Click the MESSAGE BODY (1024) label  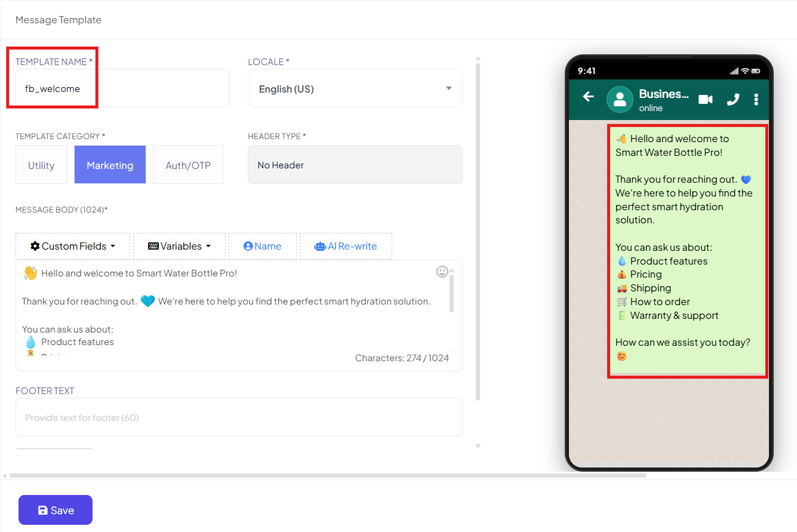pos(61,210)
